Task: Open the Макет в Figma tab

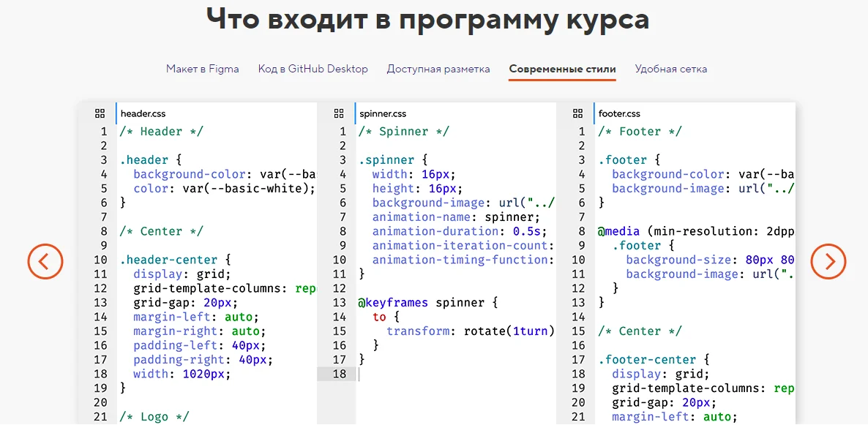Action: pos(202,69)
